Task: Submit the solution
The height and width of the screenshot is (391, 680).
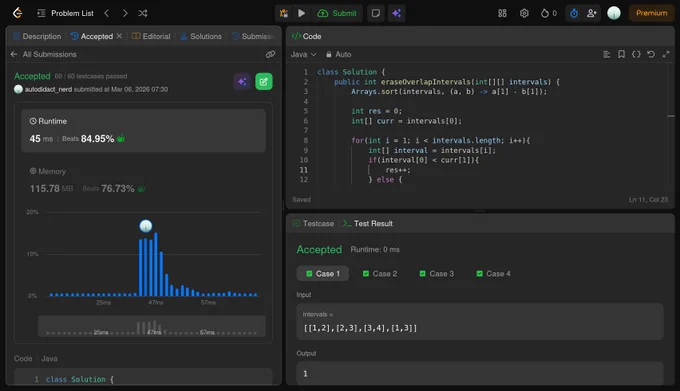Action: (x=337, y=13)
